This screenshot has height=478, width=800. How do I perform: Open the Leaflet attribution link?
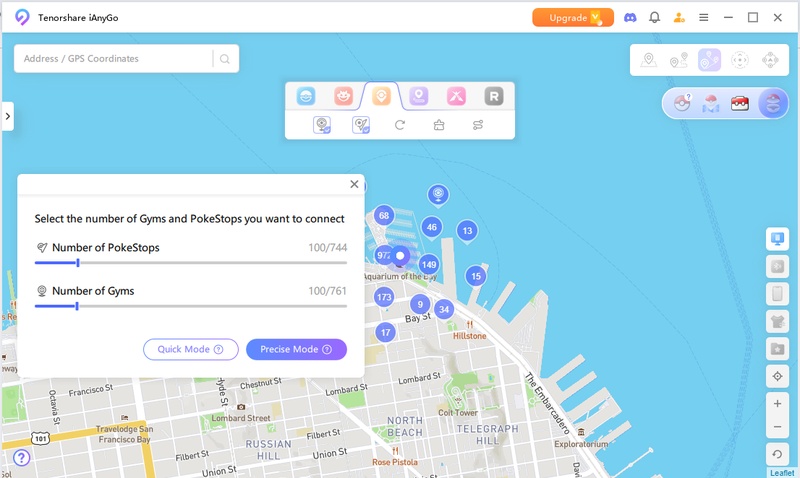[782, 473]
